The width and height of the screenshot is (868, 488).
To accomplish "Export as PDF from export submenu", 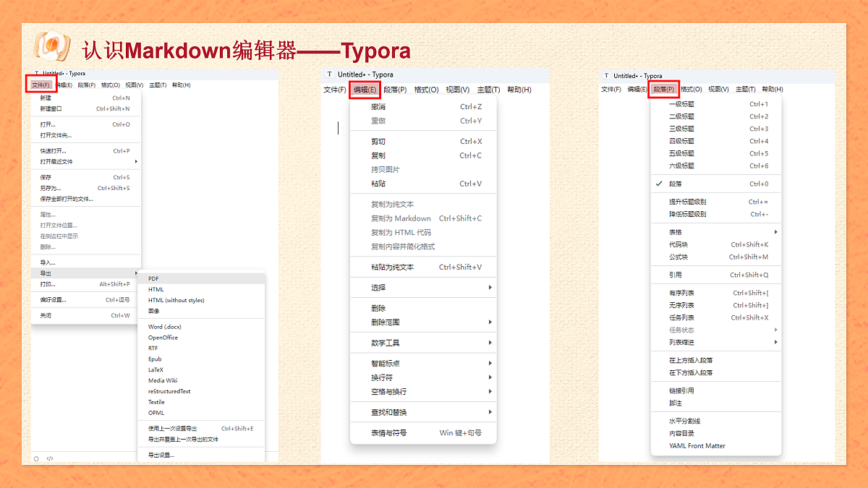I will pyautogui.click(x=202, y=278).
